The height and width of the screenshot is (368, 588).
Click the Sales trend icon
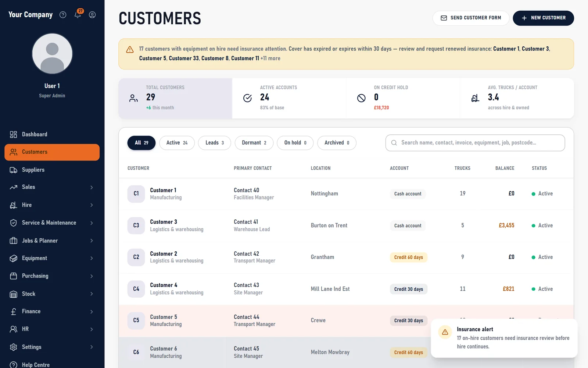(14, 187)
